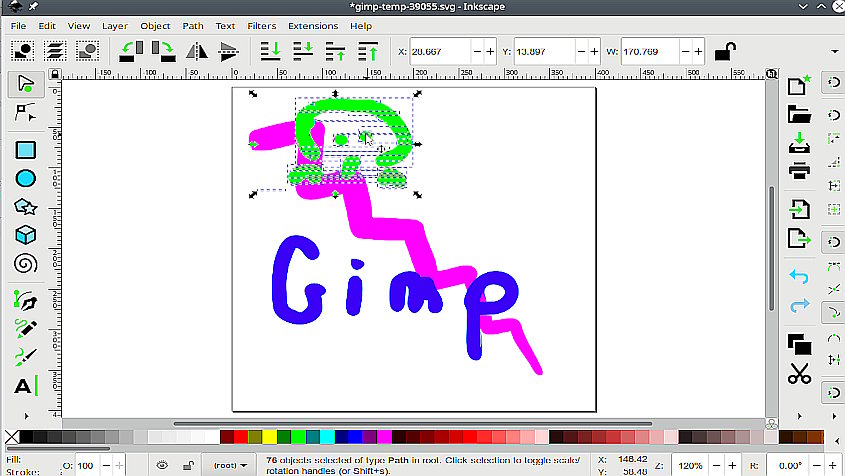Screen dimensions: 845x476
Task: Toggle snap to path intersections
Action: [833, 289]
